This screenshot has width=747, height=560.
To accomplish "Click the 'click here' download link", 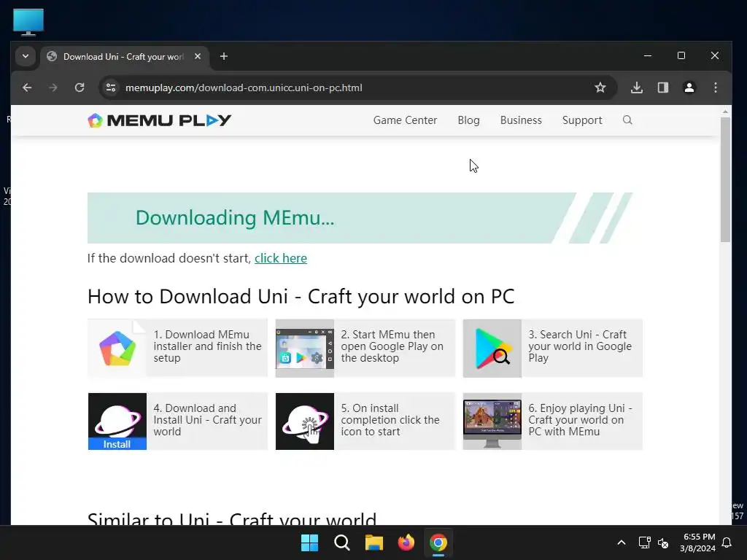I will pos(281,258).
